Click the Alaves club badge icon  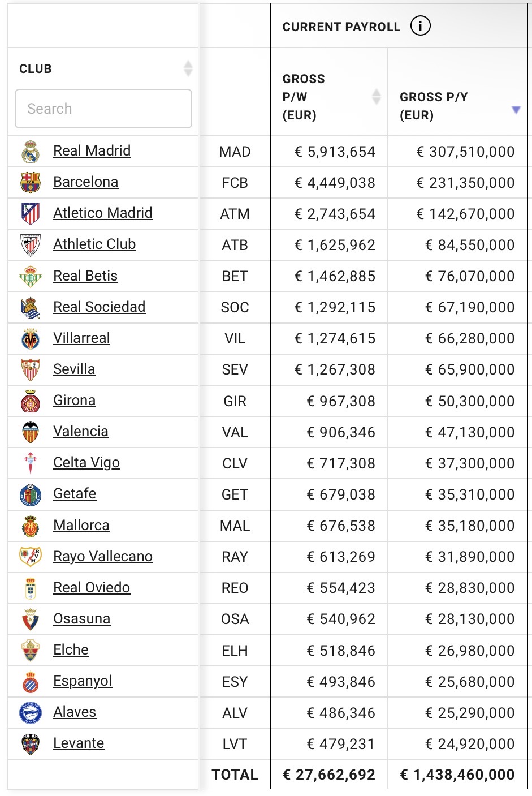click(31, 713)
